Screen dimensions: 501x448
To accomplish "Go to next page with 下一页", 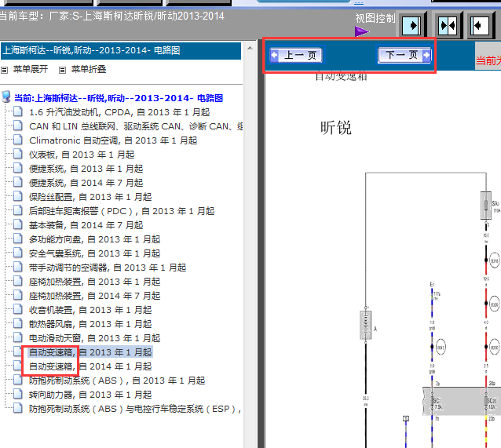I will click(404, 55).
